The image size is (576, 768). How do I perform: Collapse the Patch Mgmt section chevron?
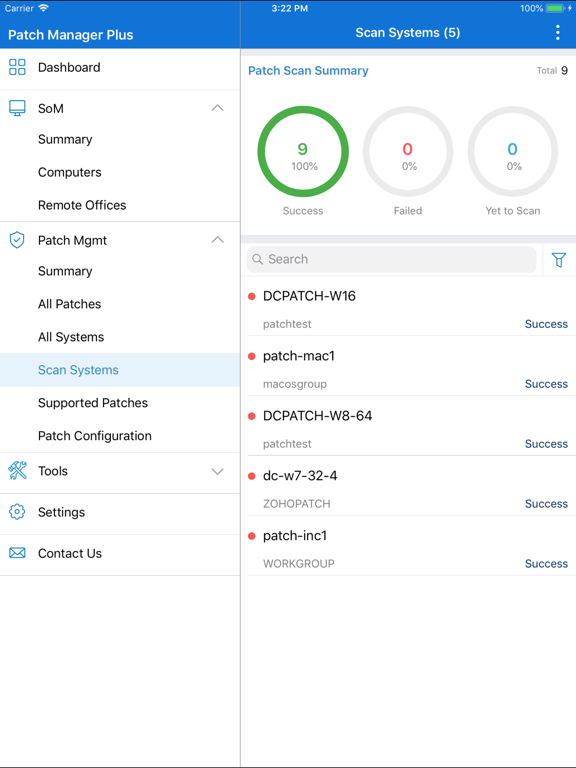pyautogui.click(x=217, y=240)
